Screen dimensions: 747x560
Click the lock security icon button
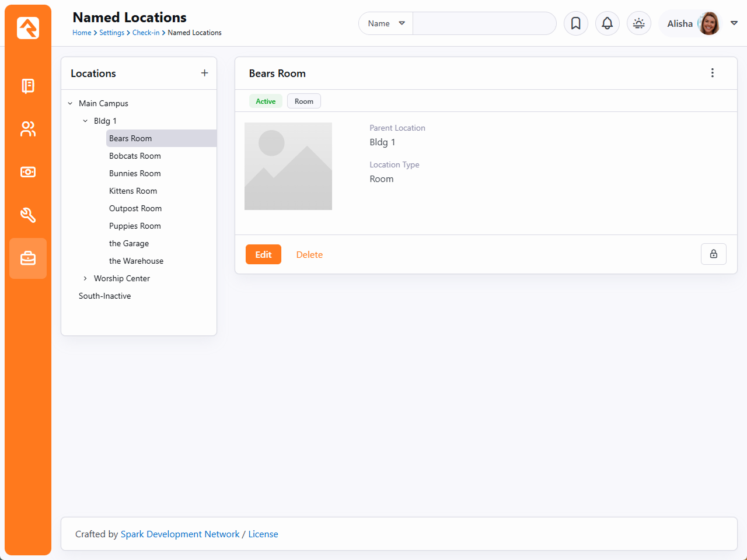(713, 254)
